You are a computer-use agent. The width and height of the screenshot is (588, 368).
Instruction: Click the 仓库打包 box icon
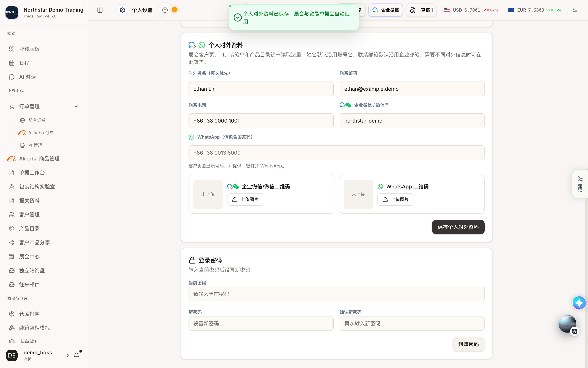point(12,314)
